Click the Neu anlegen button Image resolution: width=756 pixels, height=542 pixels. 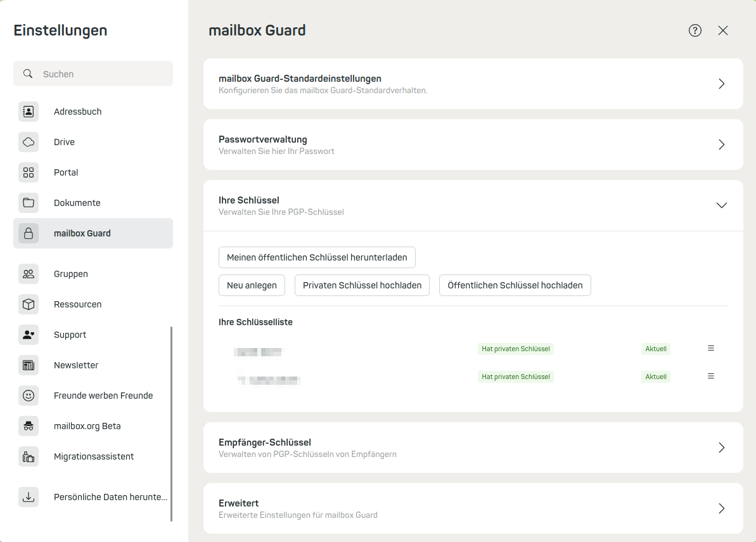tap(252, 285)
